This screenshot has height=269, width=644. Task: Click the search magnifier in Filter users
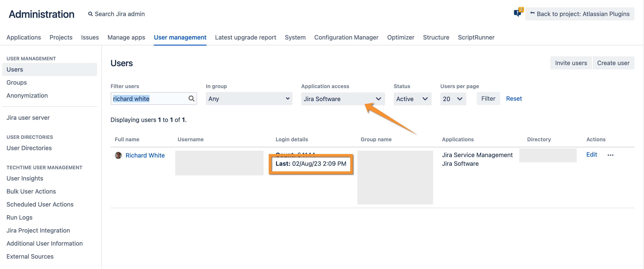(191, 98)
